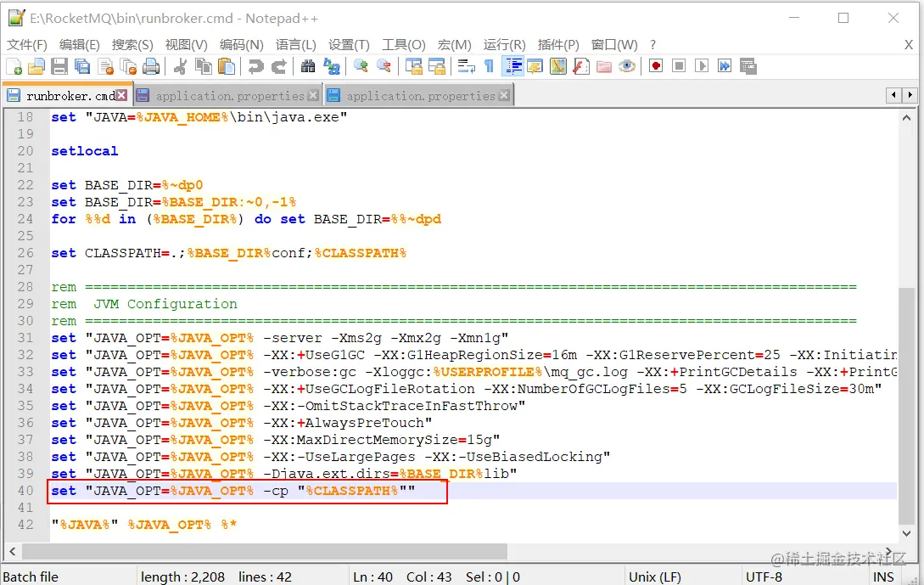Image resolution: width=924 pixels, height=585 pixels.
Task: Open the 宏(M) menu
Action: [454, 45]
